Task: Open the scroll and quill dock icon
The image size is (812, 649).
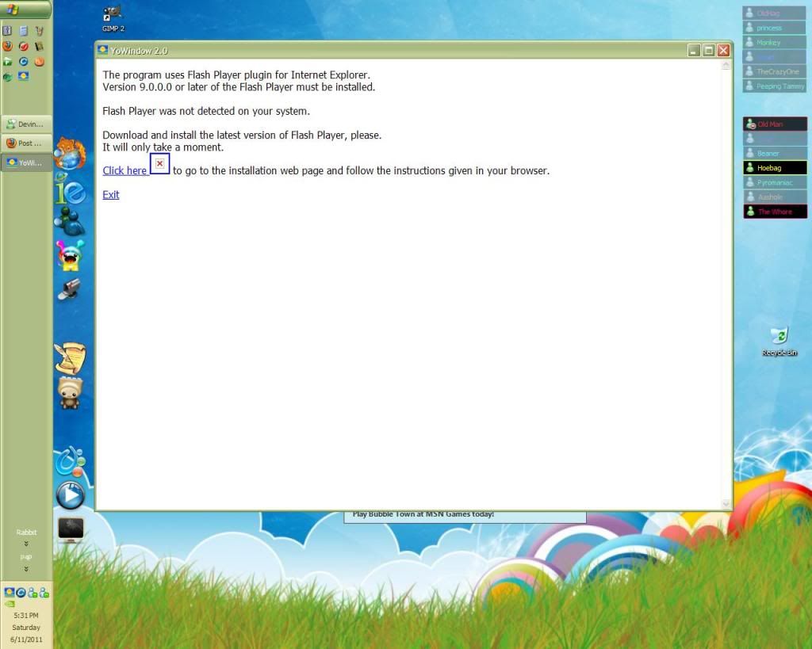Action: pos(70,358)
